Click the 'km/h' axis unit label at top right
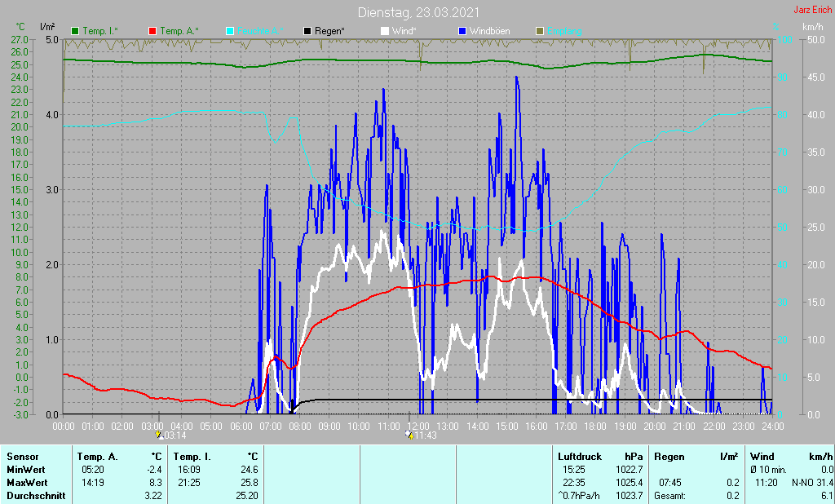835x504 pixels. coord(813,26)
